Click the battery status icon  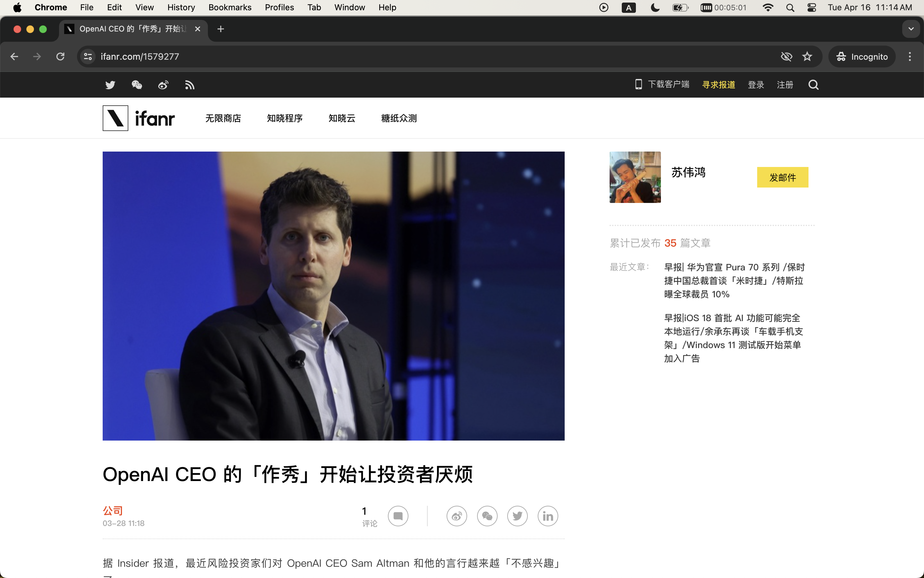[x=680, y=7]
